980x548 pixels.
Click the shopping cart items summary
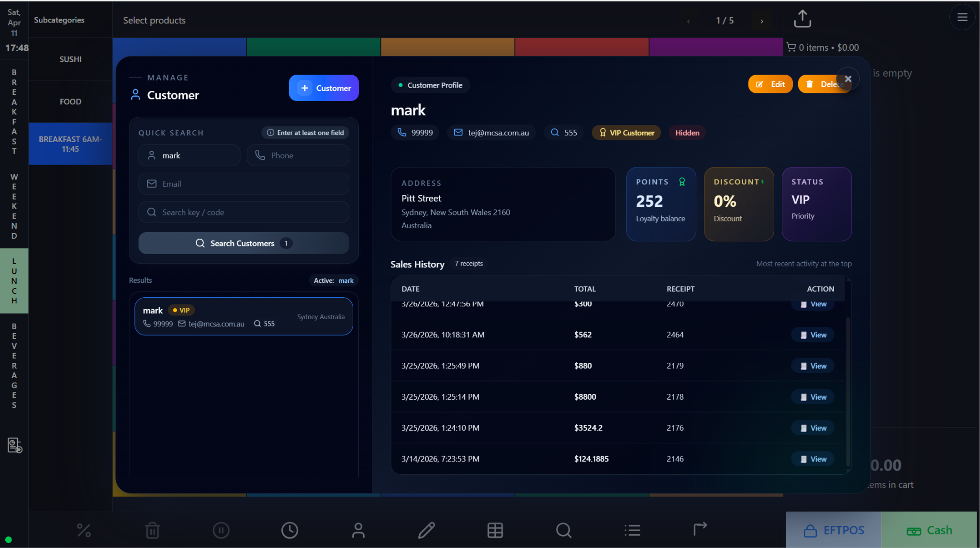(823, 47)
